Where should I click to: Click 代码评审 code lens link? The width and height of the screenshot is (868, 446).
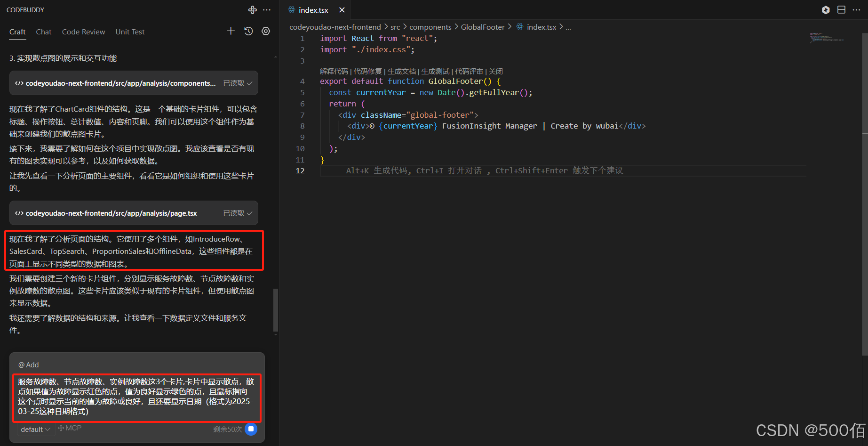[x=469, y=72]
